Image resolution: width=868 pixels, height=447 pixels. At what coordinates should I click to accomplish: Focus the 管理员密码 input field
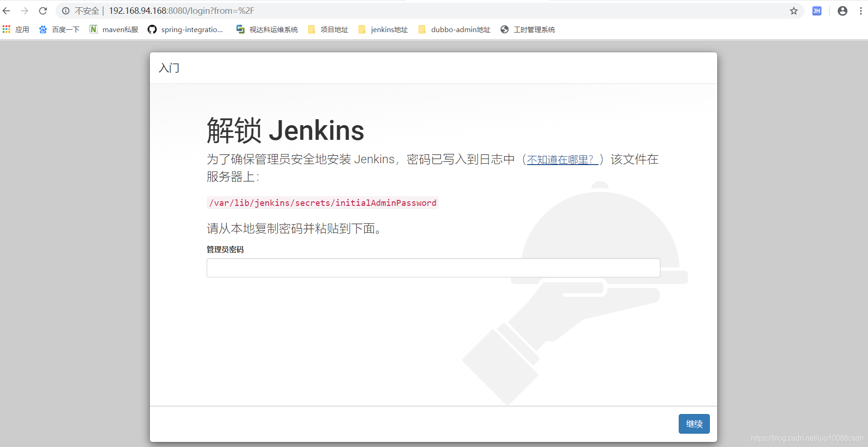point(433,268)
